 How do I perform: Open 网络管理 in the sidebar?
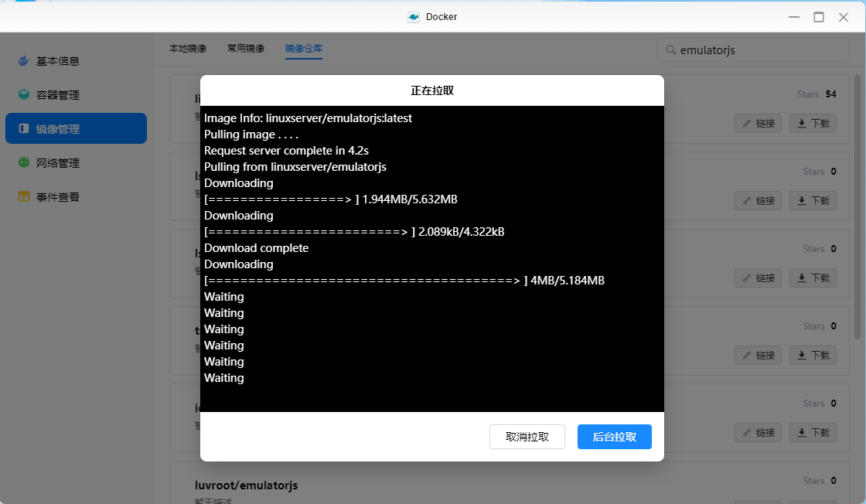click(77, 163)
